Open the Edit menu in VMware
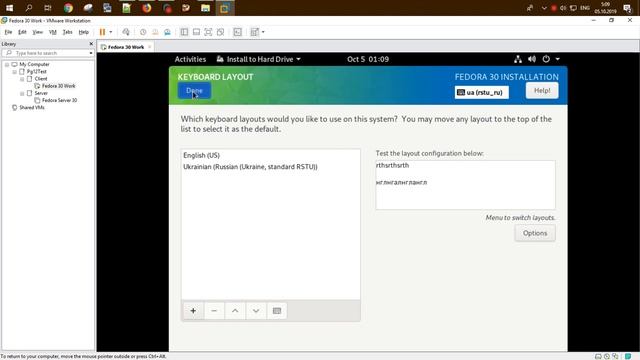 coord(22,32)
